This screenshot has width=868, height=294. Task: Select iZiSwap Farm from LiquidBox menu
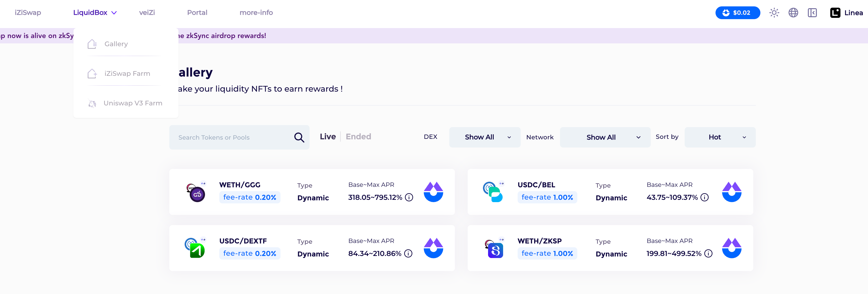[127, 73]
